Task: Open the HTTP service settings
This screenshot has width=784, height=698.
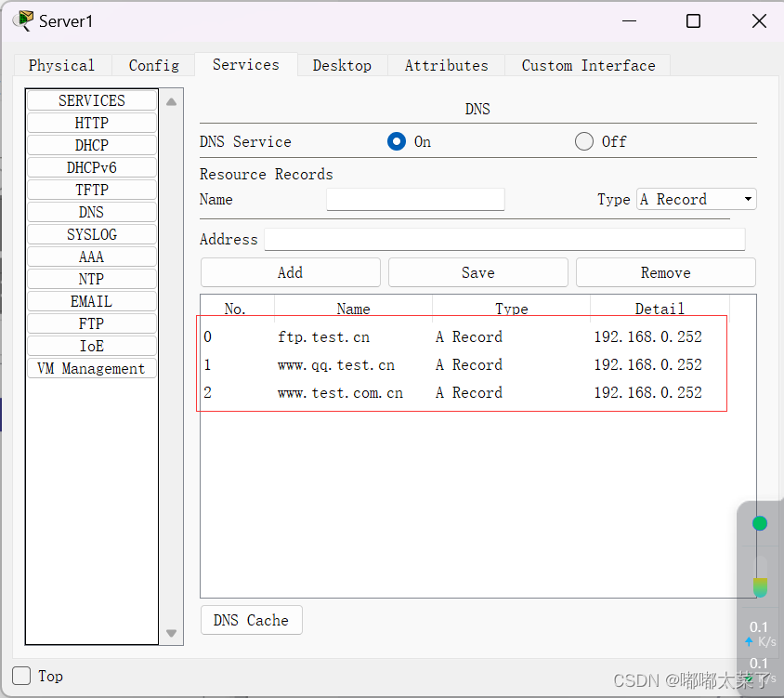Action: [92, 123]
